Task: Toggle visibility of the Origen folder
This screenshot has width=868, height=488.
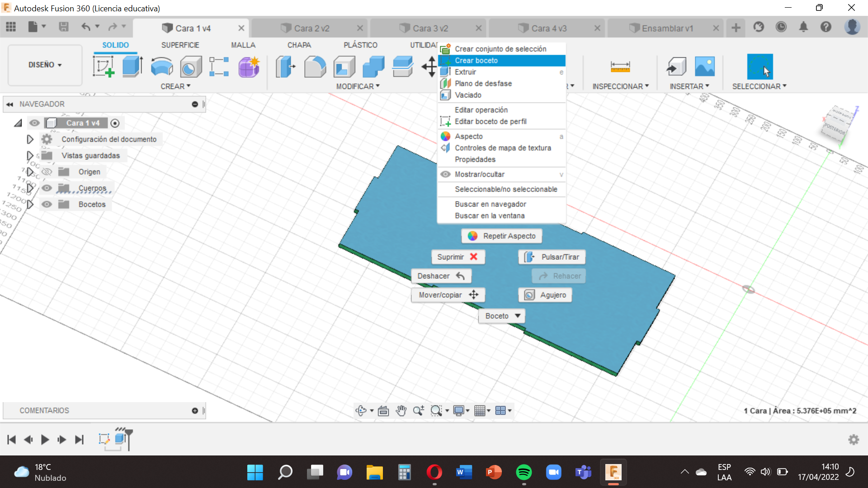Action: pyautogui.click(x=47, y=172)
